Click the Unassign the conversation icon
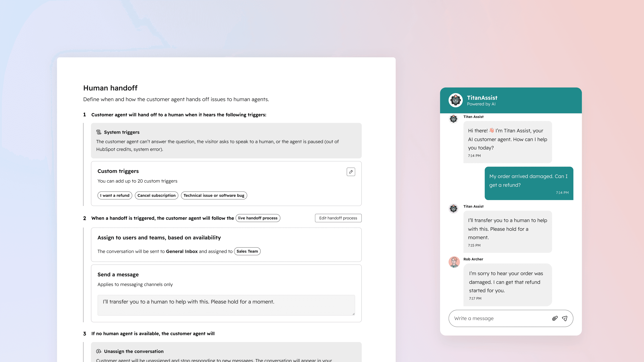644x362 pixels. 99,351
